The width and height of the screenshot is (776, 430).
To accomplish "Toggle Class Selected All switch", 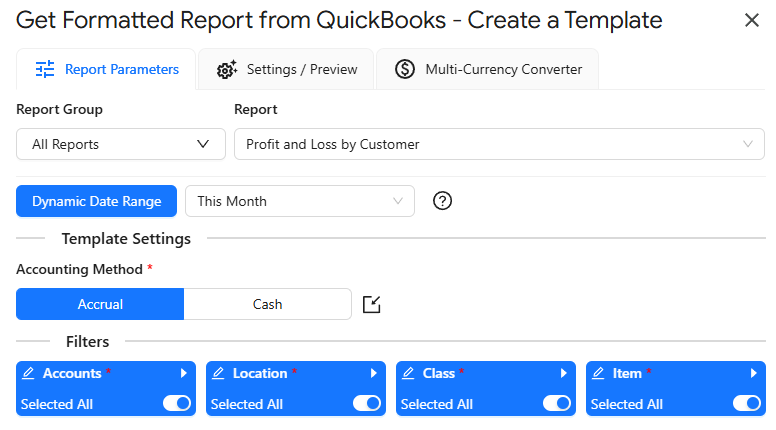I will 557,403.
